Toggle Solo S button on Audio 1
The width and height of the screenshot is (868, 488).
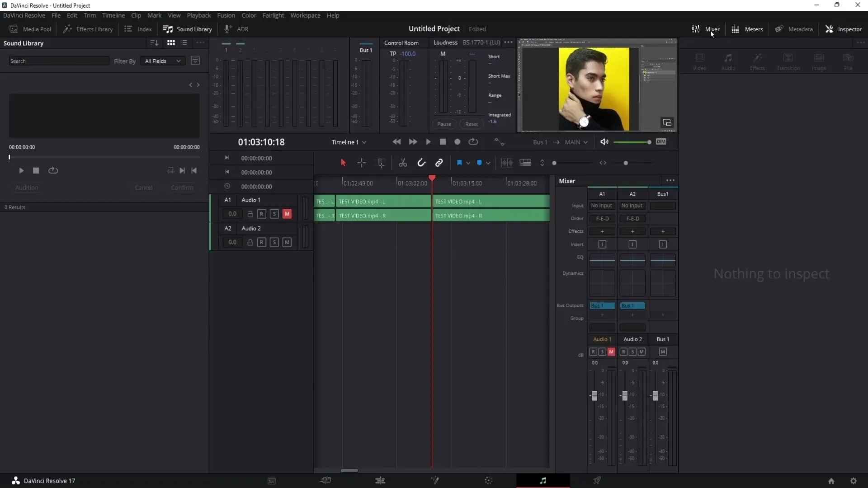(x=274, y=214)
